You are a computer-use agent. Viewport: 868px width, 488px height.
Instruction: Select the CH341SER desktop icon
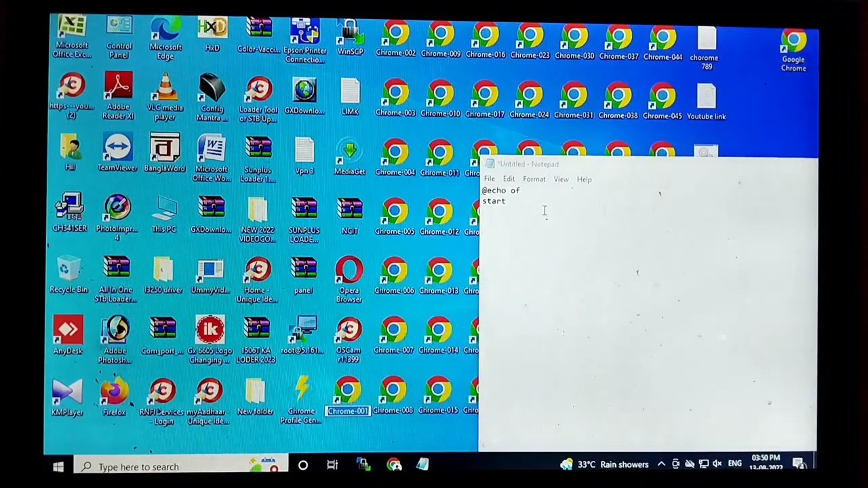[70, 213]
